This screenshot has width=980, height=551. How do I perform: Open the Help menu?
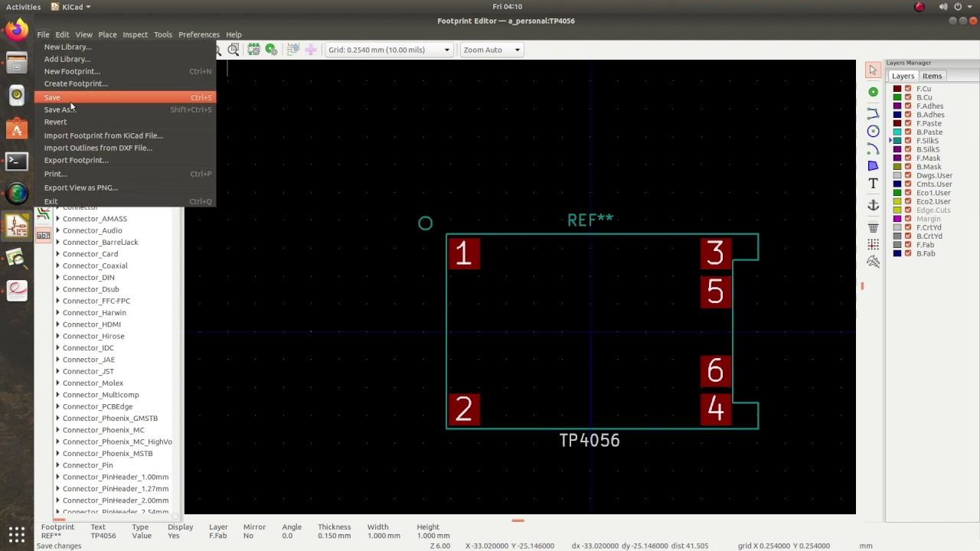[x=234, y=34]
